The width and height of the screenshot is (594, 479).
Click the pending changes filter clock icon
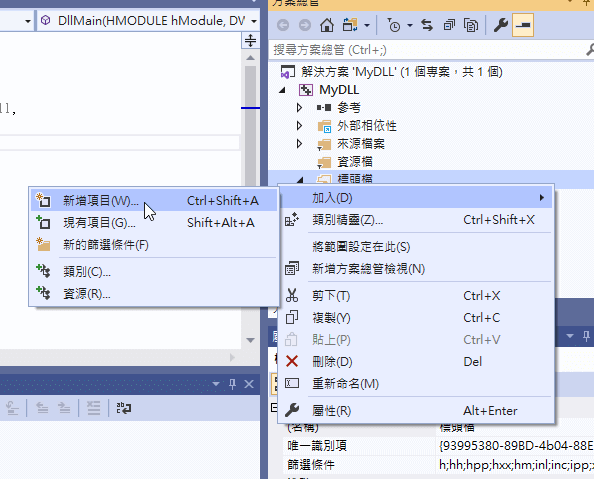394,25
